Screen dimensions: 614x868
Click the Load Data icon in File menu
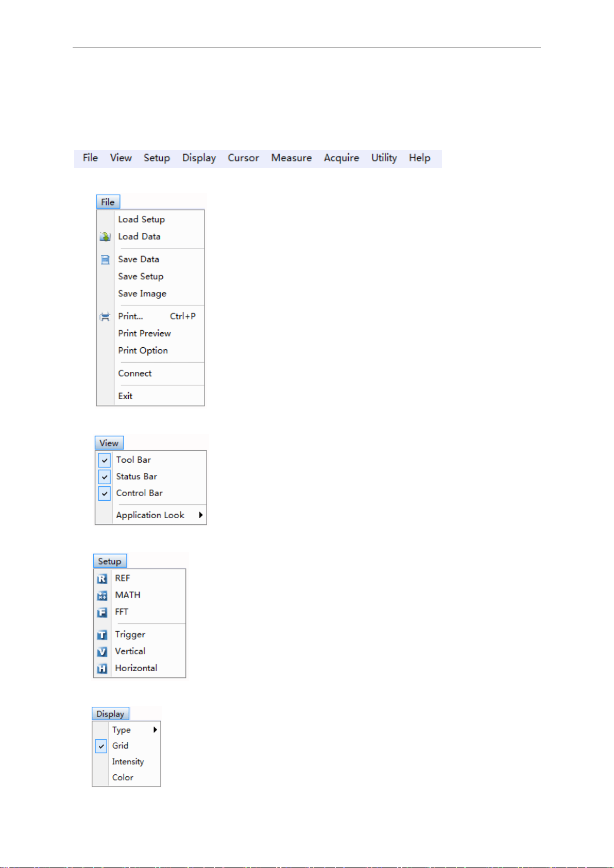(105, 237)
